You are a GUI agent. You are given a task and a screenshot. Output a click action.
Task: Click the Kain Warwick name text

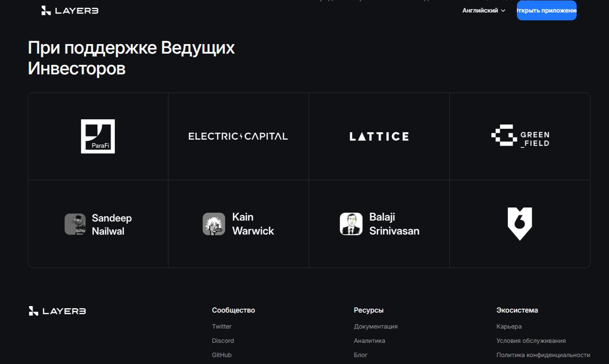tap(253, 224)
